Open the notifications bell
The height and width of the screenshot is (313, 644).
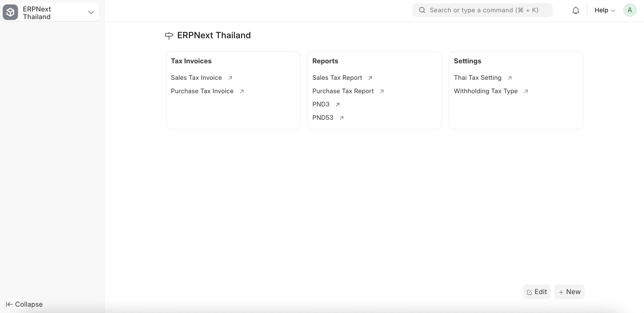(575, 10)
